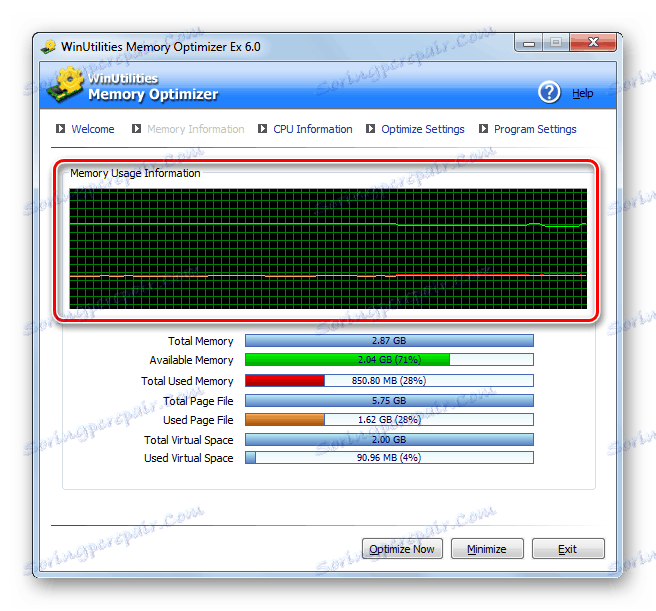Click the memory usage graph
656x611 pixels.
pos(328,249)
